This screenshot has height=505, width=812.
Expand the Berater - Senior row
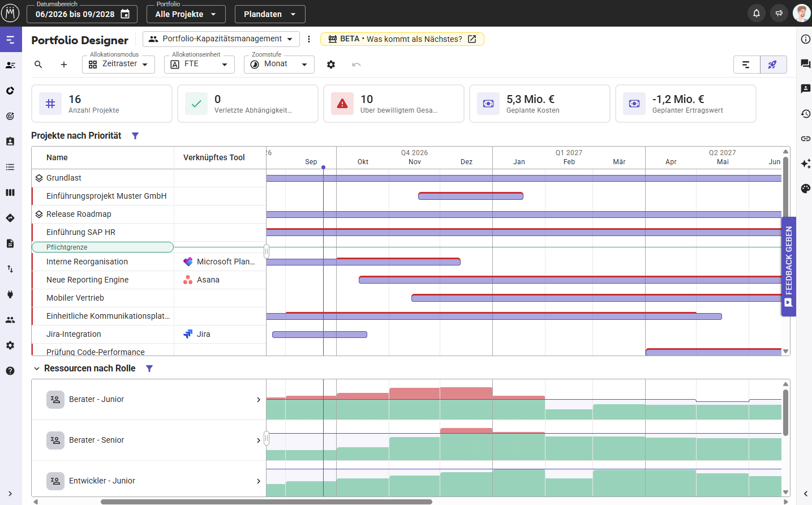(x=259, y=440)
